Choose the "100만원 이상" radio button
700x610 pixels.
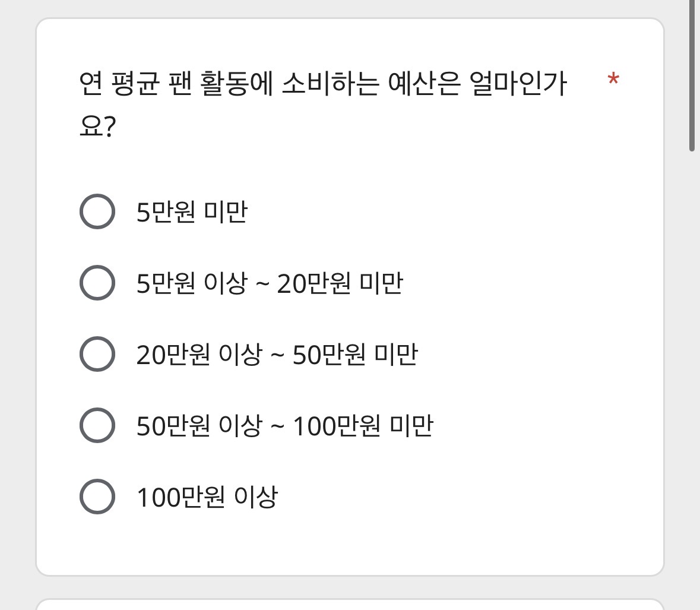(97, 497)
